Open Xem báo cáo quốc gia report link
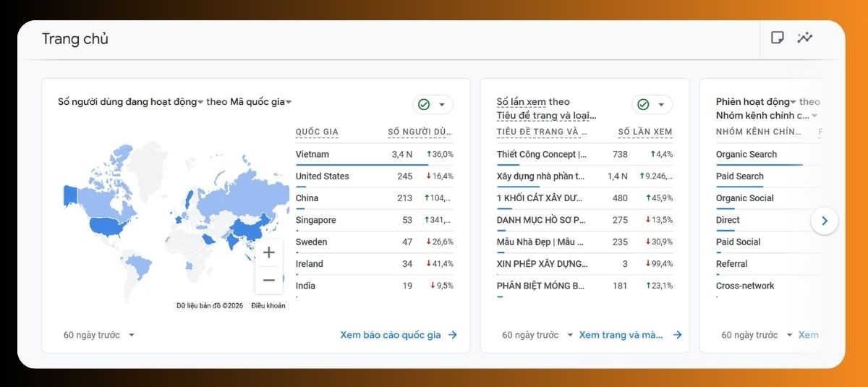 point(391,335)
